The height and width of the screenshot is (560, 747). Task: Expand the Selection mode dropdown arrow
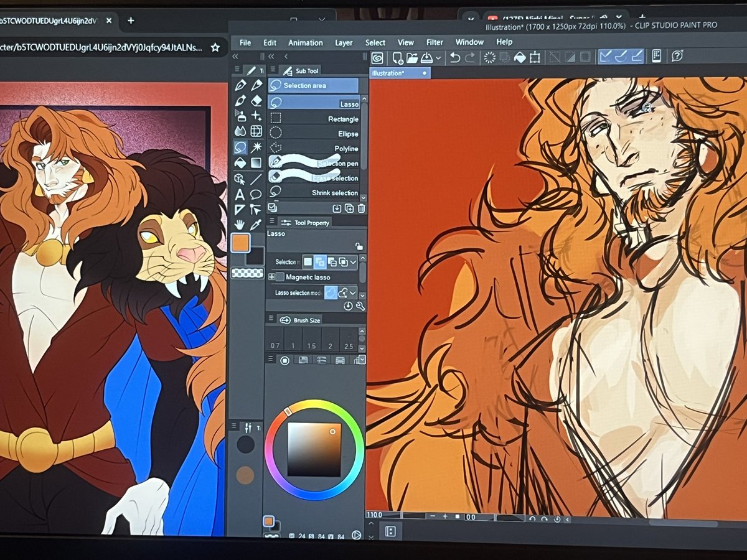(353, 263)
